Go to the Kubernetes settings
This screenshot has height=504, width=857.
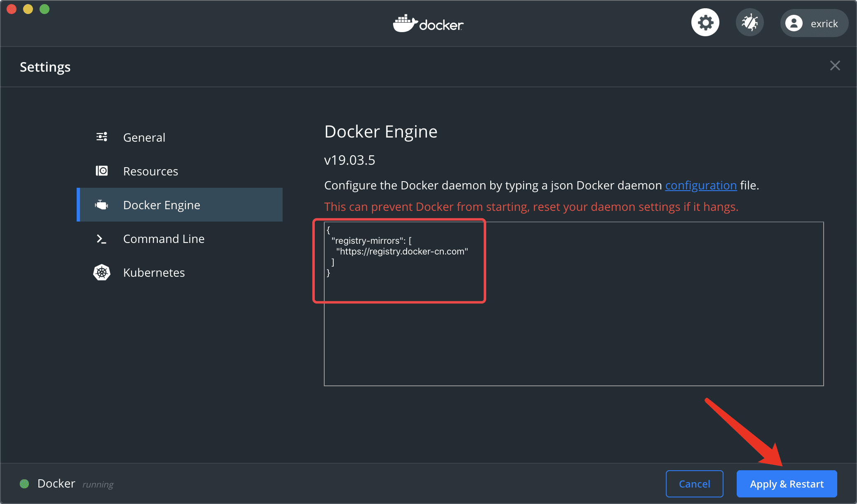[154, 273]
